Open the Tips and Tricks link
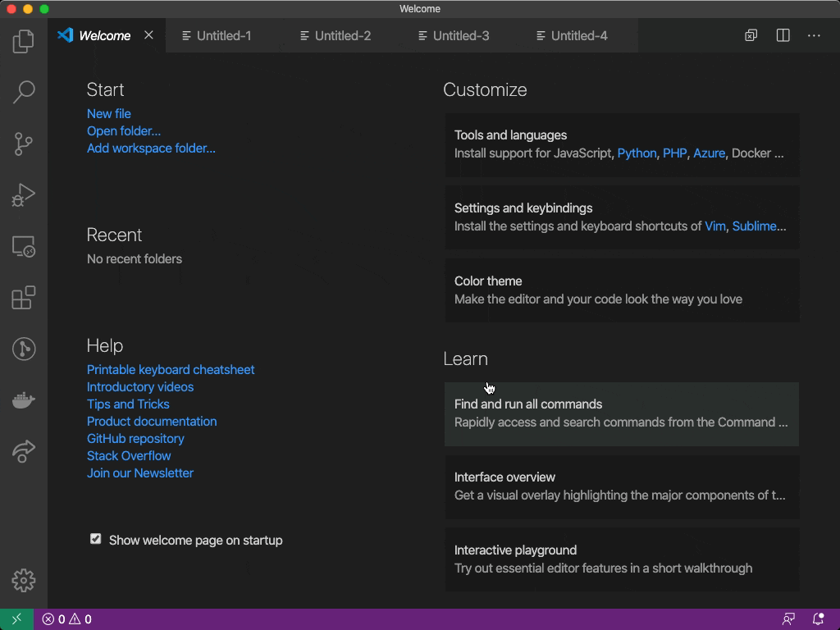 128,404
